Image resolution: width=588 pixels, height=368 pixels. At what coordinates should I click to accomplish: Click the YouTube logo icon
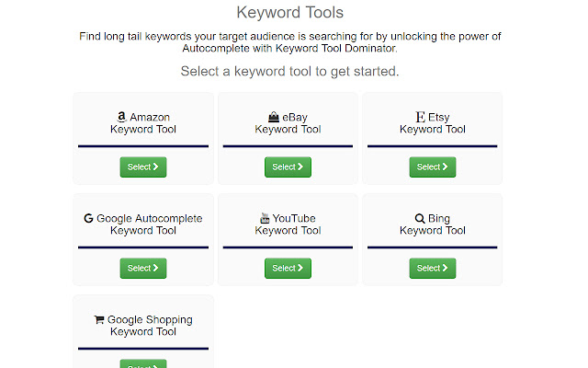click(x=265, y=218)
